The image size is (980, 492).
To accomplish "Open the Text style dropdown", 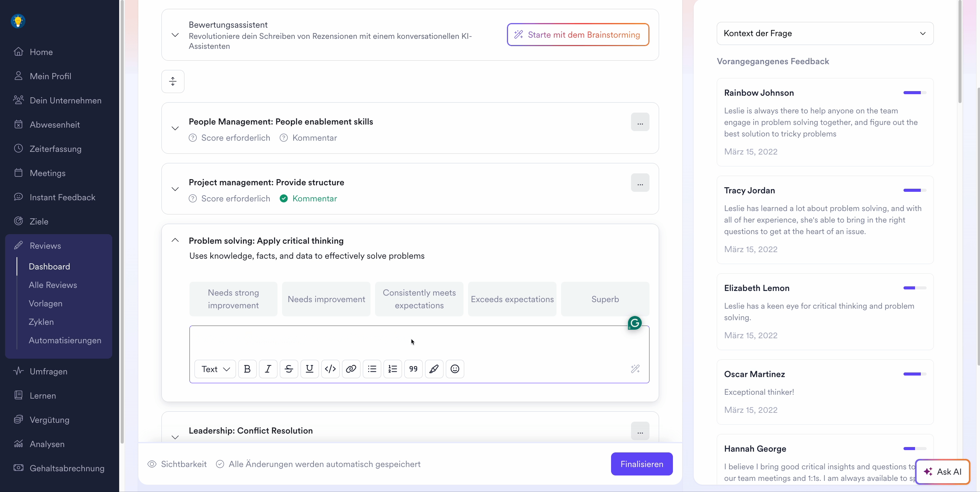I will tap(215, 369).
